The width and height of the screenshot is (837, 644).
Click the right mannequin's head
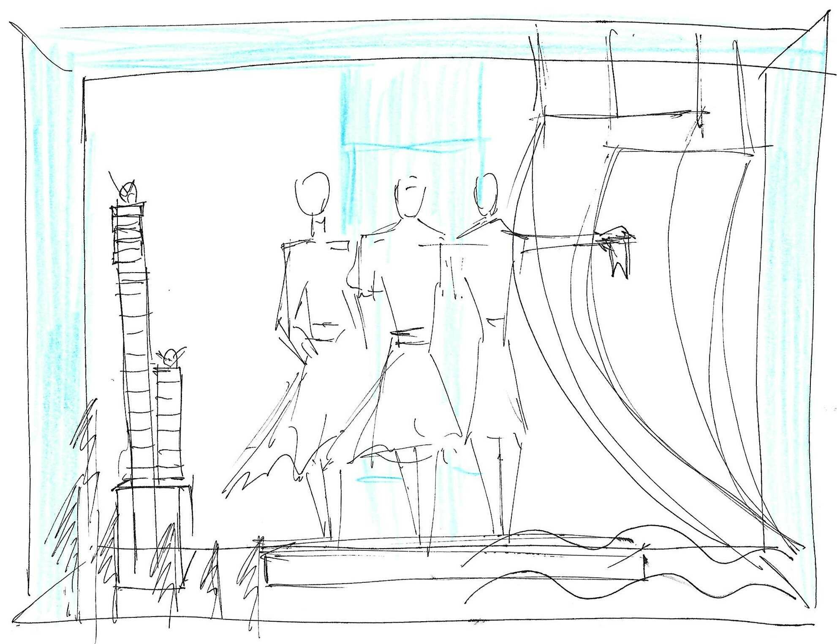click(486, 194)
